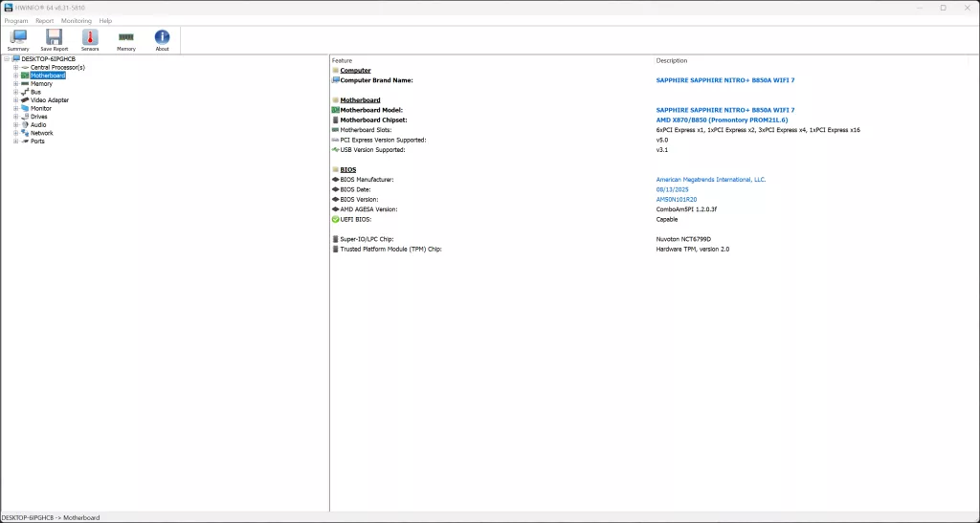This screenshot has width=980, height=523.
Task: Click the Audio speaker icon in tree
Action: (x=25, y=125)
